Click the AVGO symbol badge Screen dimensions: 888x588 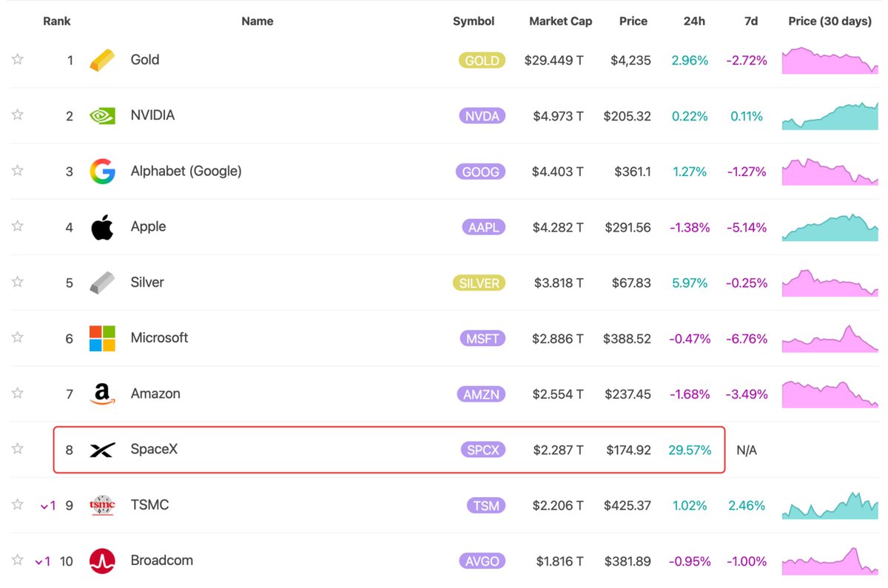click(x=482, y=561)
